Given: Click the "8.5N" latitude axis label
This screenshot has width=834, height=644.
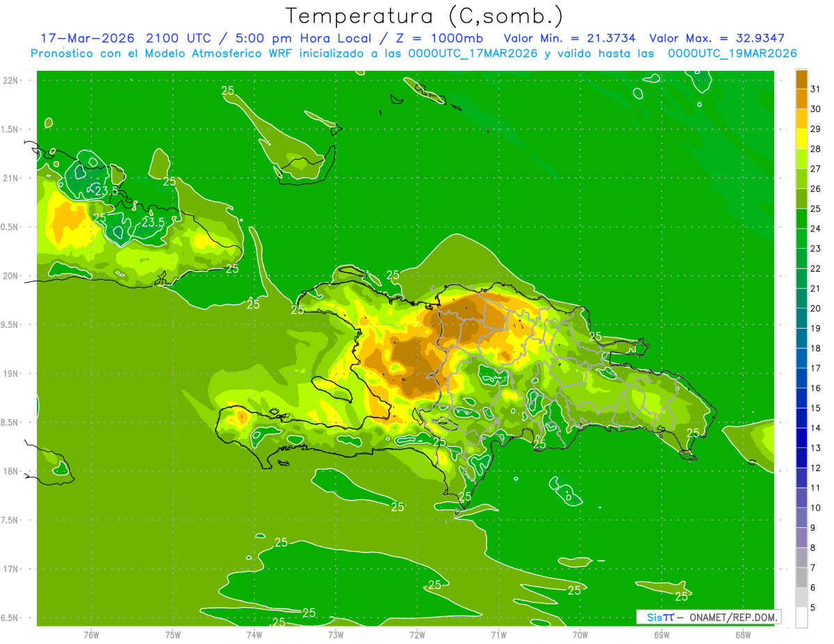Looking at the screenshot, I should [10, 423].
